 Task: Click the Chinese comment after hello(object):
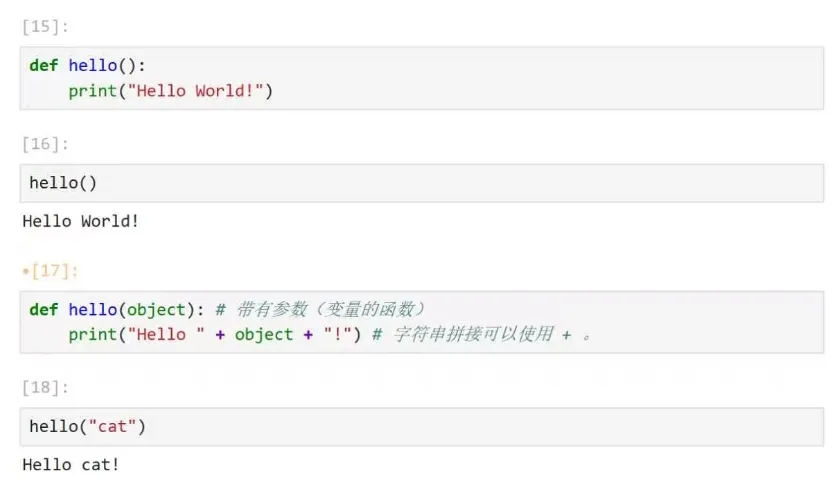click(320, 309)
